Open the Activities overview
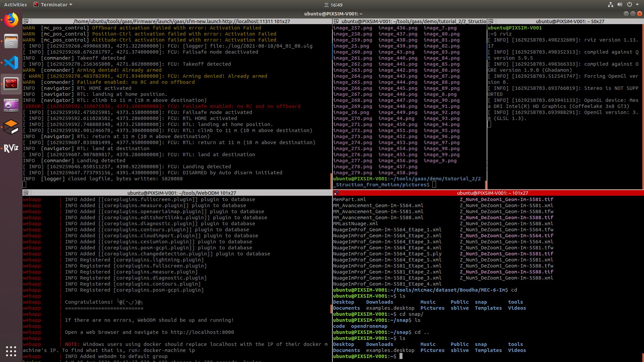The height and width of the screenshot is (362, 644). point(15,4)
